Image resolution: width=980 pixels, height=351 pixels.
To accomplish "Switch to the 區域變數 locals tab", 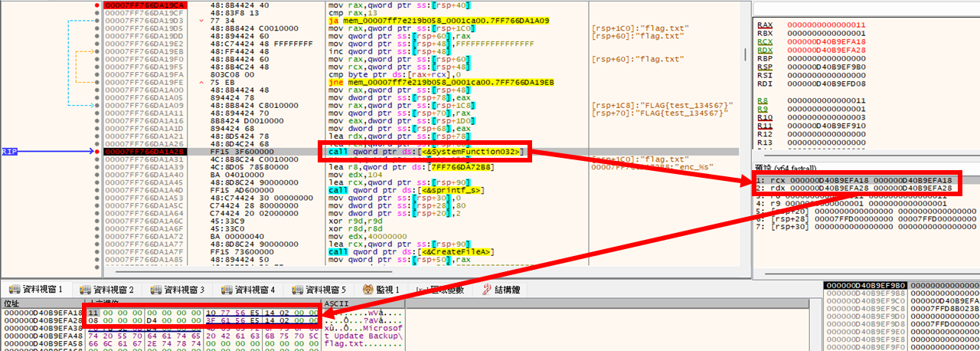I will point(439,290).
